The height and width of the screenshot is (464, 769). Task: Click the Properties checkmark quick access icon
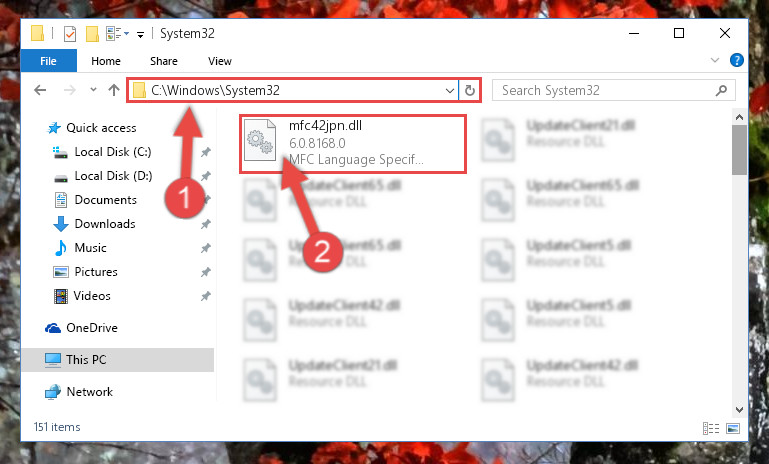tap(70, 34)
